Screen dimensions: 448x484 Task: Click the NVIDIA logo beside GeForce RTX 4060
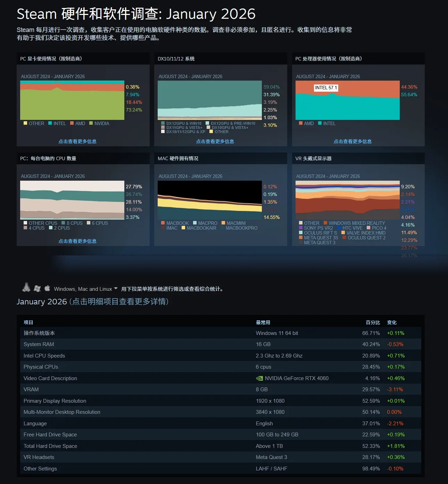(x=259, y=378)
